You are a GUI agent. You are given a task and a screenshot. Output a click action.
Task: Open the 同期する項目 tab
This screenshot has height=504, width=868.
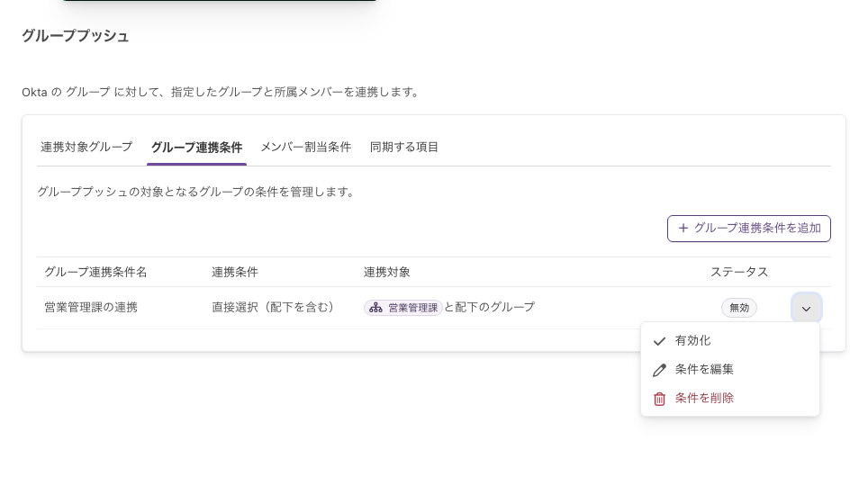coord(404,148)
